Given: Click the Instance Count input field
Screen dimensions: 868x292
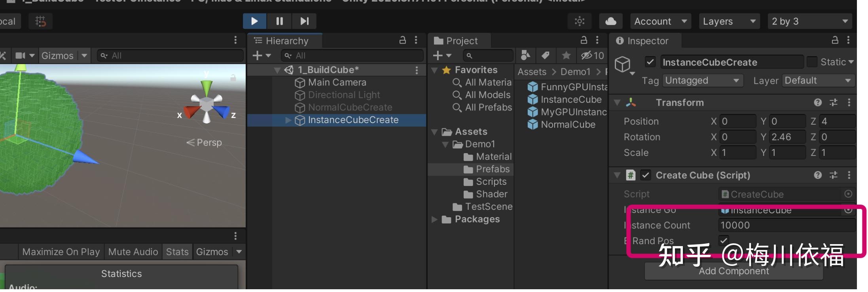Looking at the screenshot, I should click(786, 225).
